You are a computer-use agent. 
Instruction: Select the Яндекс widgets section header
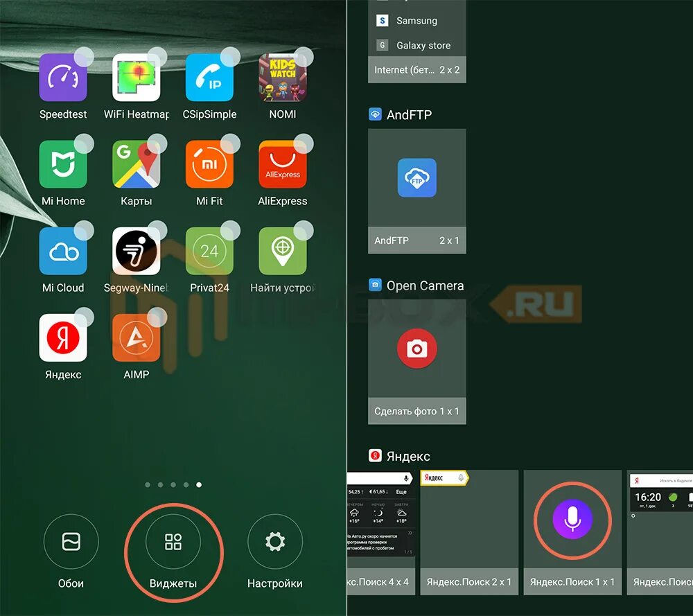(x=399, y=456)
